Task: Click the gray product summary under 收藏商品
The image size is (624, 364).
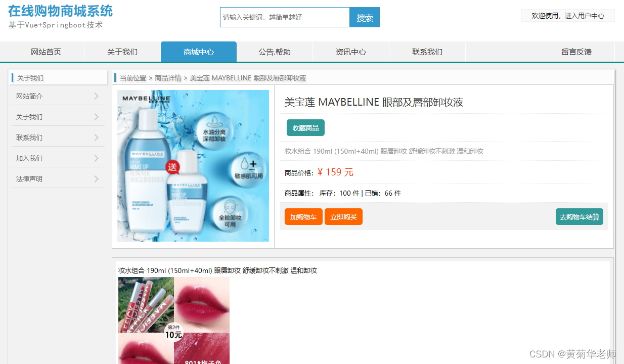Action: pos(384,151)
